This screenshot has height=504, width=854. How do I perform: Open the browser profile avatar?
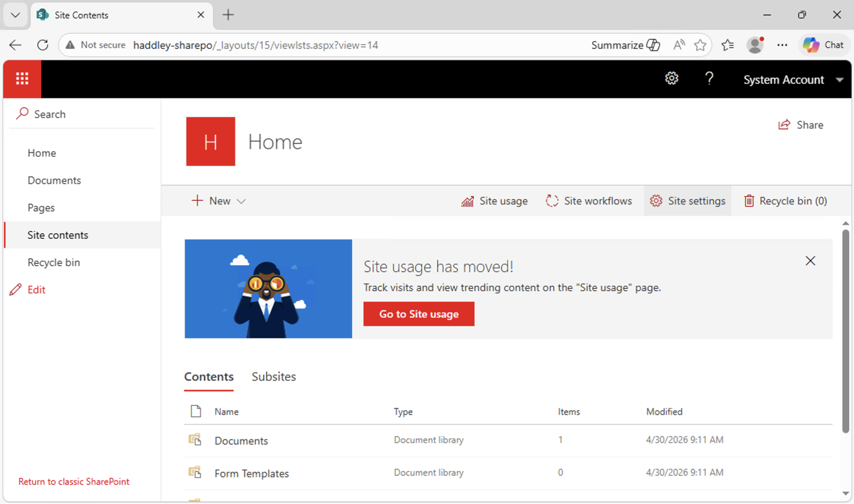coord(755,45)
